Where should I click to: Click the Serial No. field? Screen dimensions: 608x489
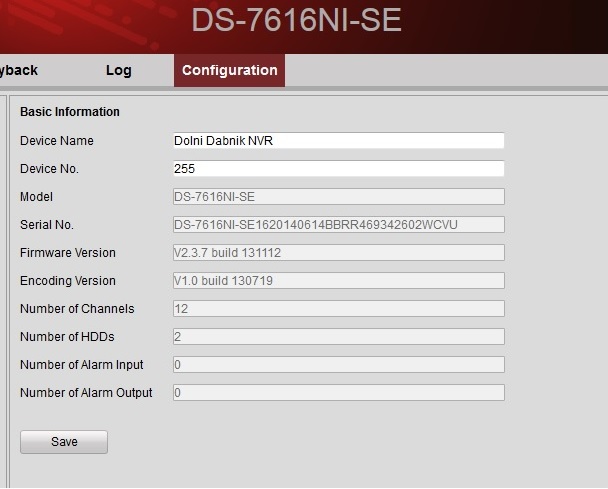tap(339, 225)
